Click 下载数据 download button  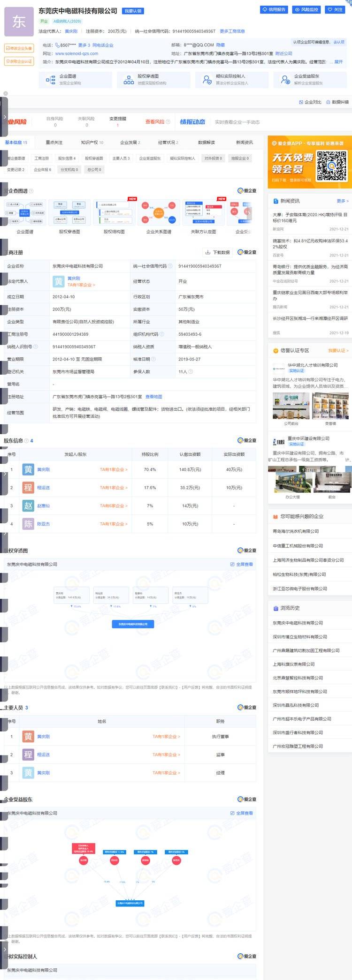[218, 252]
